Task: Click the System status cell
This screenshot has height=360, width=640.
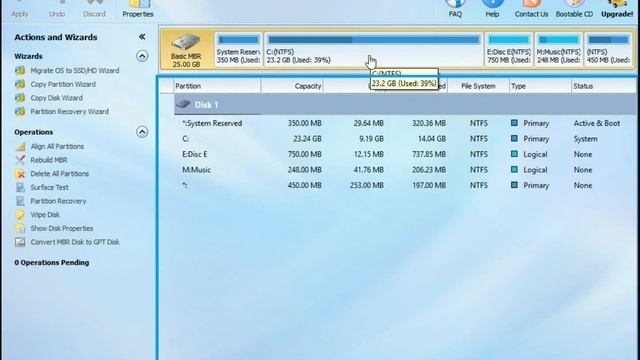Action: [x=585, y=139]
